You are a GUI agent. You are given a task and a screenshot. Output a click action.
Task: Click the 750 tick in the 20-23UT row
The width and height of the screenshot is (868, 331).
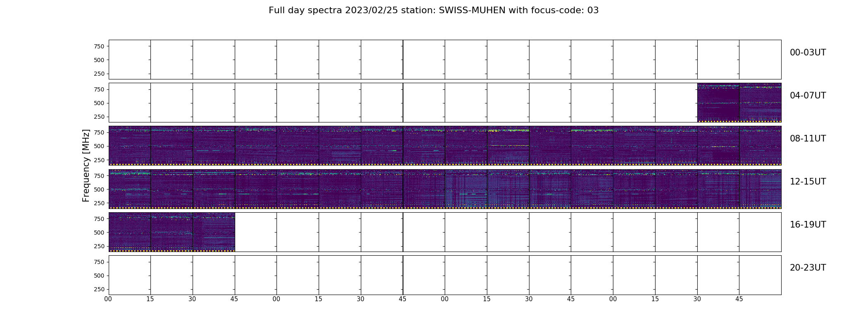click(99, 262)
